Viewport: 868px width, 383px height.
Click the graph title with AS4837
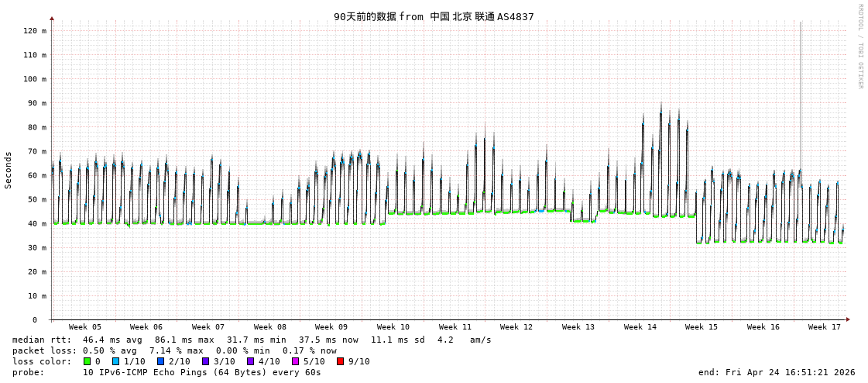pos(434,16)
